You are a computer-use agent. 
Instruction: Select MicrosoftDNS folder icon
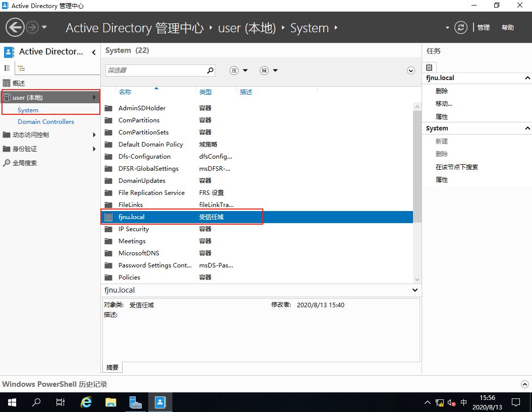(x=108, y=253)
